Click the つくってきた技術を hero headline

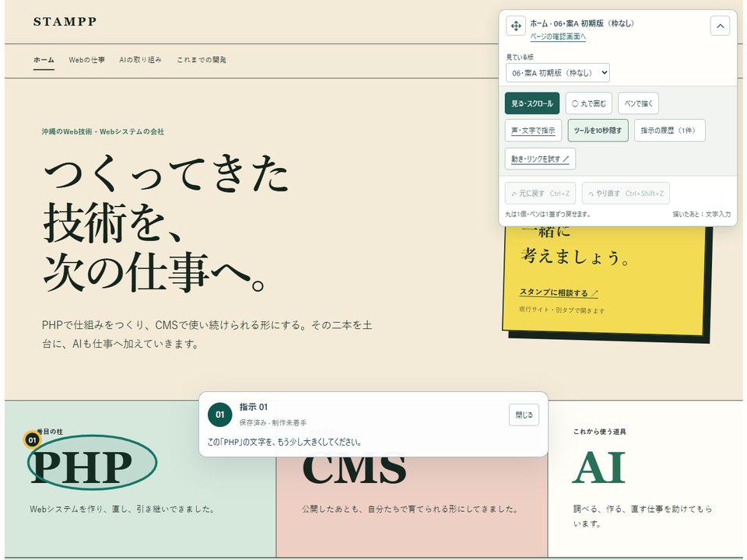(165, 223)
